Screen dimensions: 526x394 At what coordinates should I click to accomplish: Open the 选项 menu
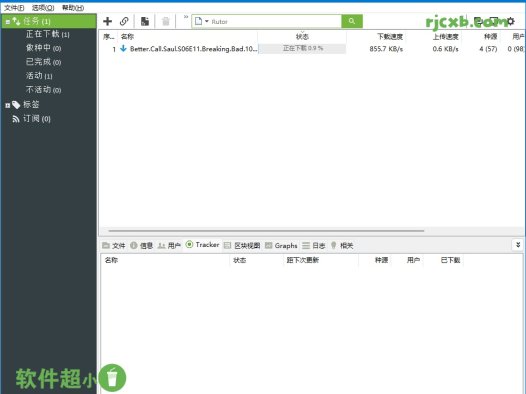(x=43, y=7)
